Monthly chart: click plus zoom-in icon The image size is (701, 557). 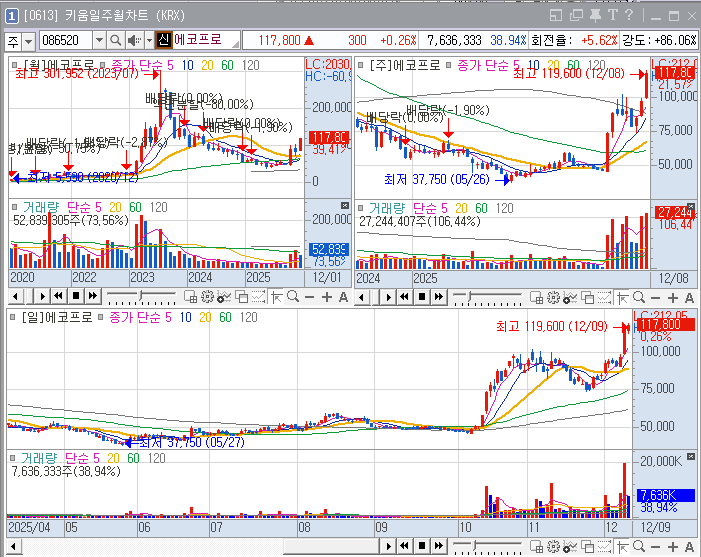(327, 297)
